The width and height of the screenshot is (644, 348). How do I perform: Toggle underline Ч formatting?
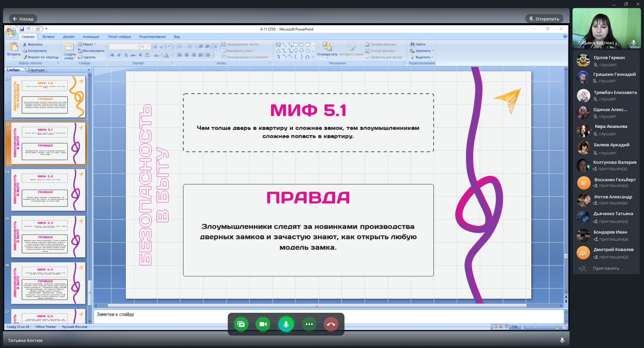click(126, 55)
